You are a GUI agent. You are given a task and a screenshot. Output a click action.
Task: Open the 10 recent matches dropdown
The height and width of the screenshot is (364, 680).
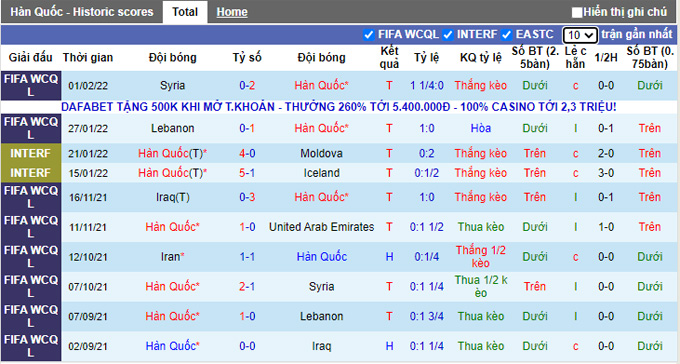[x=580, y=35]
